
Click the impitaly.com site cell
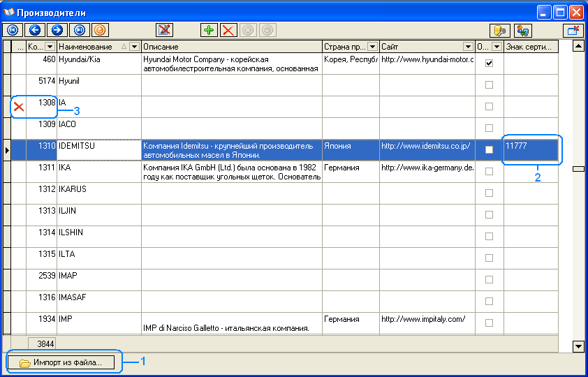click(427, 323)
